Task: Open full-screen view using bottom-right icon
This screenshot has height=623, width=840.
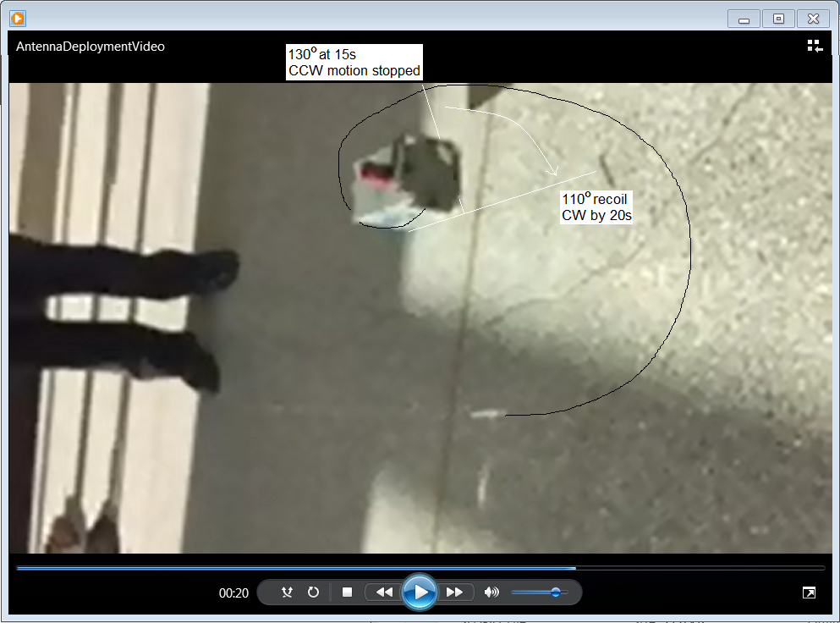Action: [809, 593]
